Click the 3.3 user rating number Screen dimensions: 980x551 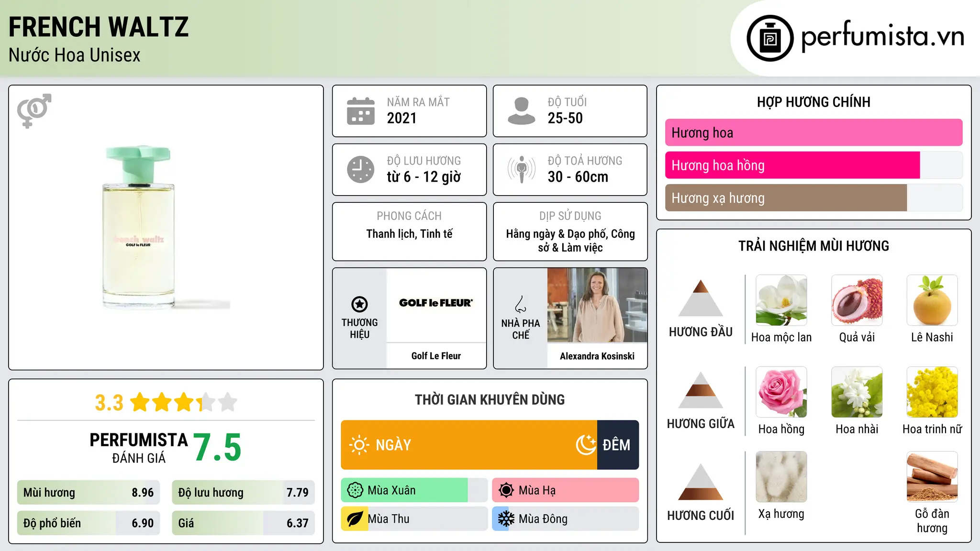click(x=109, y=403)
